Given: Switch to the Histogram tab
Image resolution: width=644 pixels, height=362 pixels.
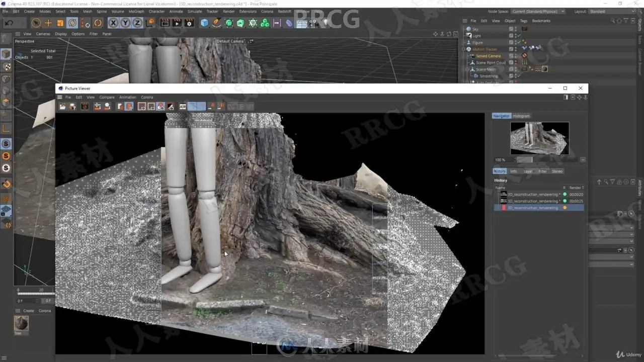Looking at the screenshot, I should pos(521,116).
